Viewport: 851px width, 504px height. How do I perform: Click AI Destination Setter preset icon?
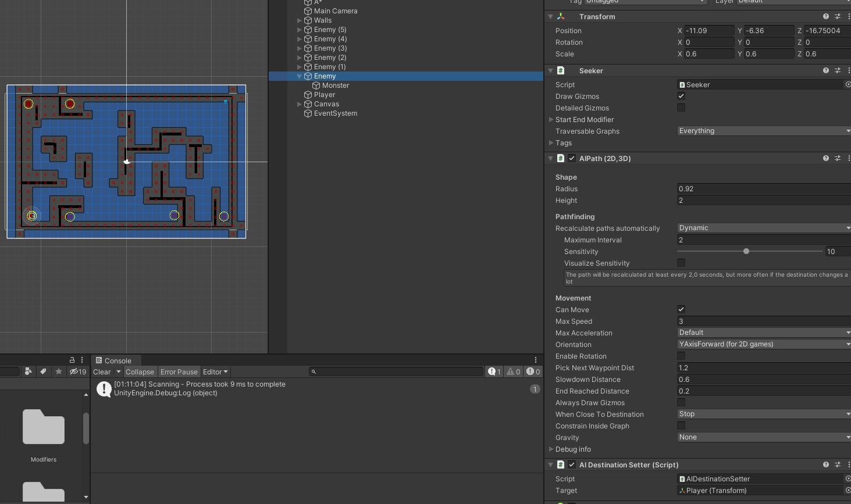pos(838,465)
